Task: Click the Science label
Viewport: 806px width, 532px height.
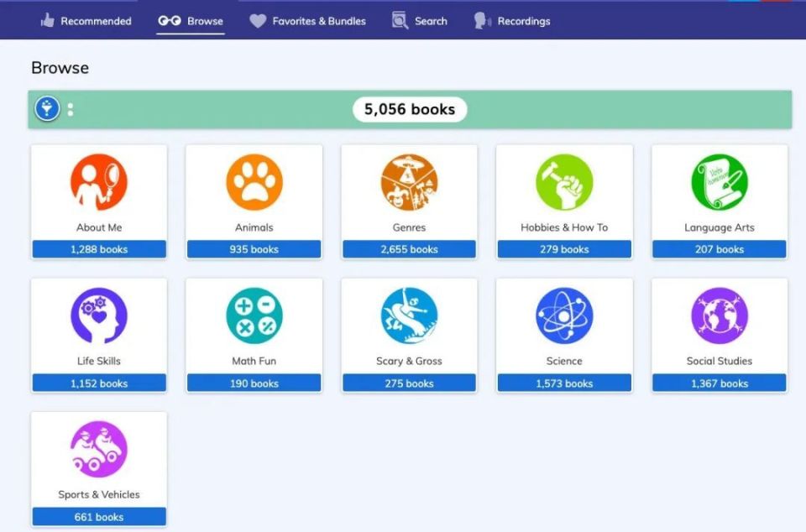Action: [564, 361]
